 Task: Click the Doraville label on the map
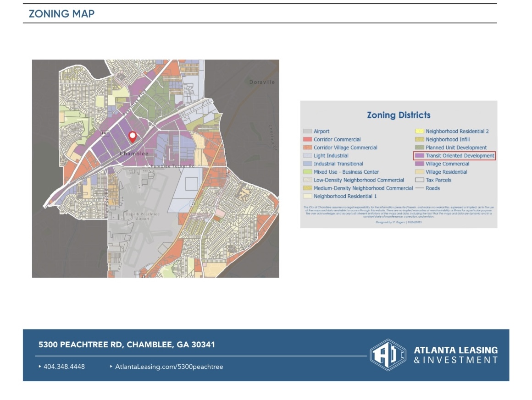(262, 82)
